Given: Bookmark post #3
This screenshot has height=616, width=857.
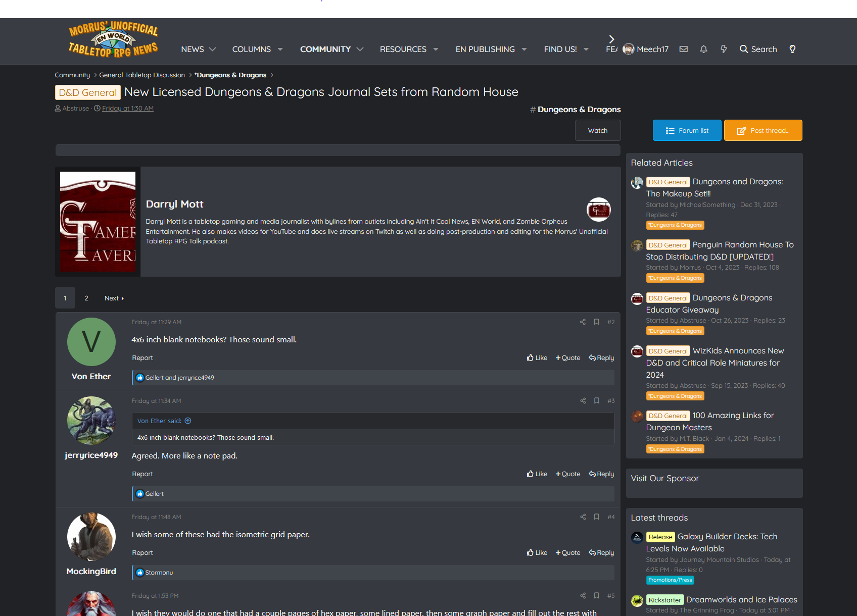Looking at the screenshot, I should [x=596, y=401].
